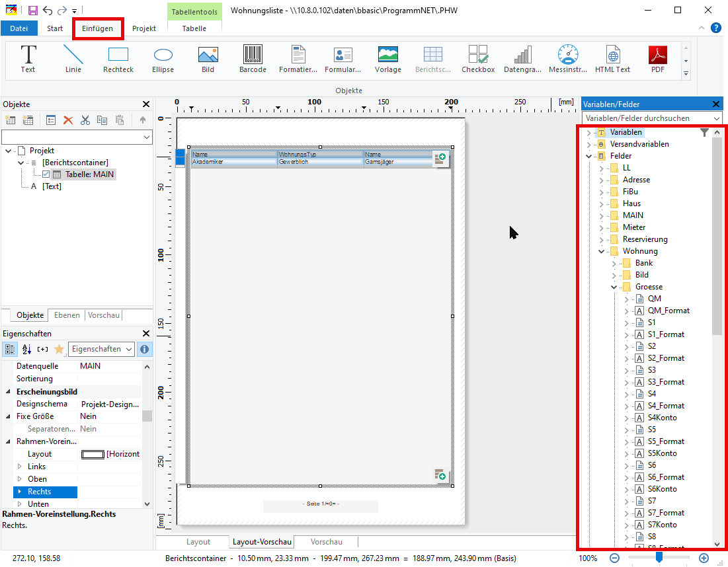The height and width of the screenshot is (567, 728).
Task: Select the Text object tool
Action: (28, 59)
